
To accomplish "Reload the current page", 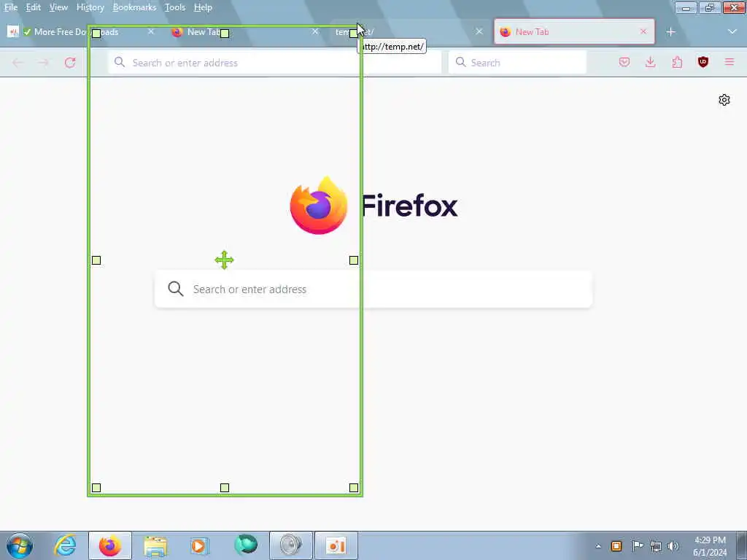I will click(70, 63).
